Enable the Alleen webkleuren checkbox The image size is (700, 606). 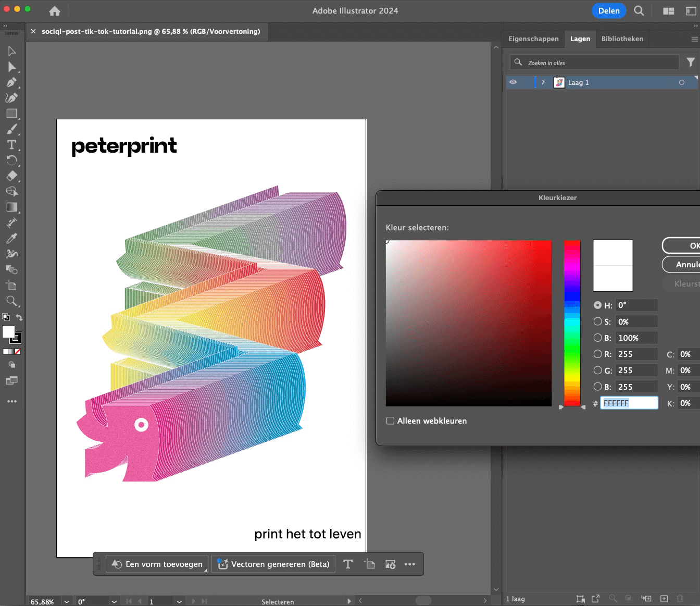coord(390,421)
